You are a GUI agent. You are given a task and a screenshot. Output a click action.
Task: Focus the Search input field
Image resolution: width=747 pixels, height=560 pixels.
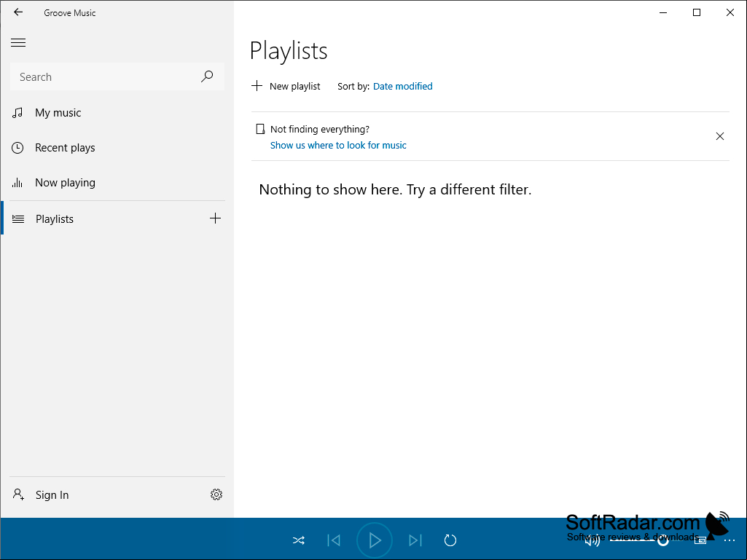click(117, 76)
